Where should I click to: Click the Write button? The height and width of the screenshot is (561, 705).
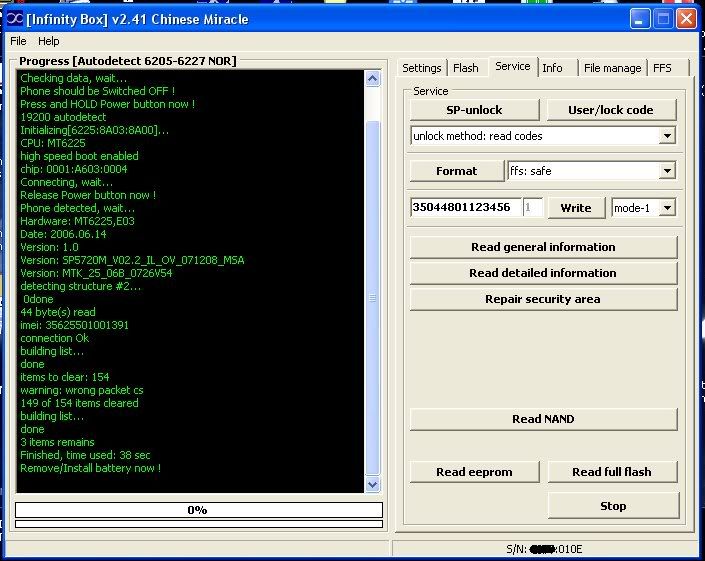point(576,208)
